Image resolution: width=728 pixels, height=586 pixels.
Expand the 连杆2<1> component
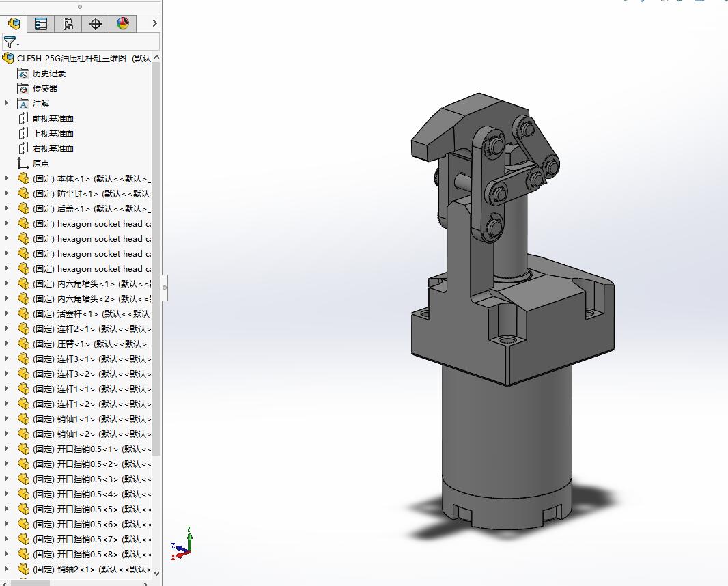[7, 329]
